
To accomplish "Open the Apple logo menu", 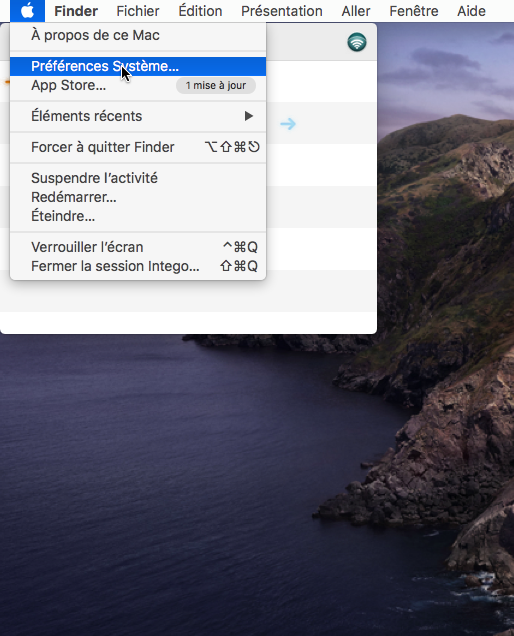I will pos(27,11).
